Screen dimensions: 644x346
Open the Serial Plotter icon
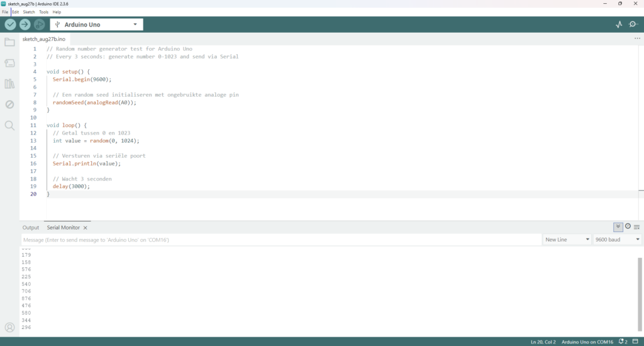619,25
